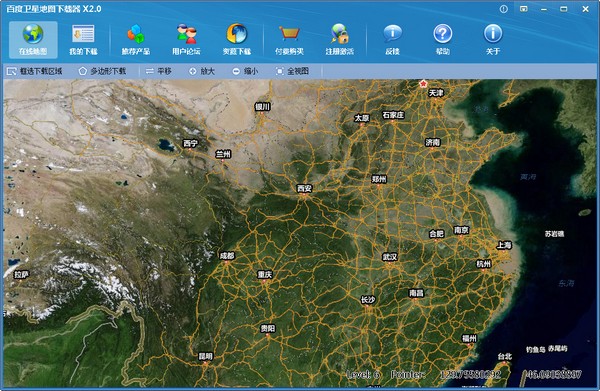This screenshot has height=391, width=600.
Task: Click the 福州 city label
Action: tap(469, 338)
